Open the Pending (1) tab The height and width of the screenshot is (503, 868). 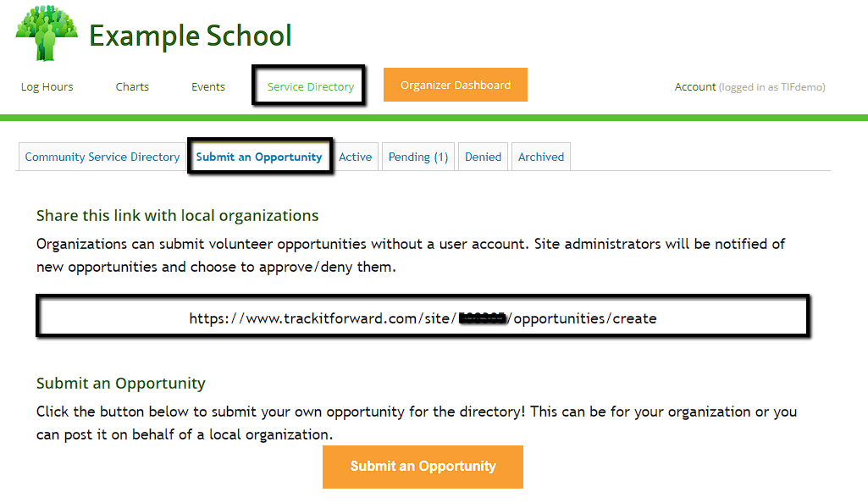[x=418, y=157]
